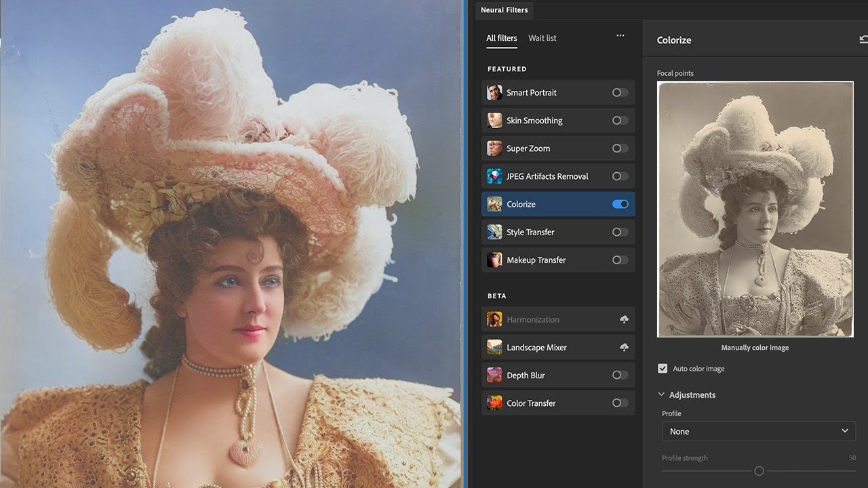The height and width of the screenshot is (488, 868).
Task: Download the Harmonization filter from cloud
Action: [624, 319]
